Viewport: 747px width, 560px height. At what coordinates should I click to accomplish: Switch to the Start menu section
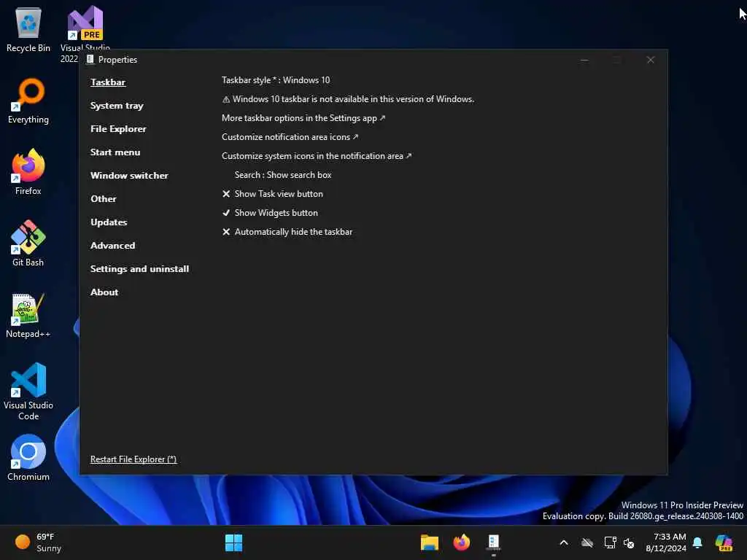115,152
